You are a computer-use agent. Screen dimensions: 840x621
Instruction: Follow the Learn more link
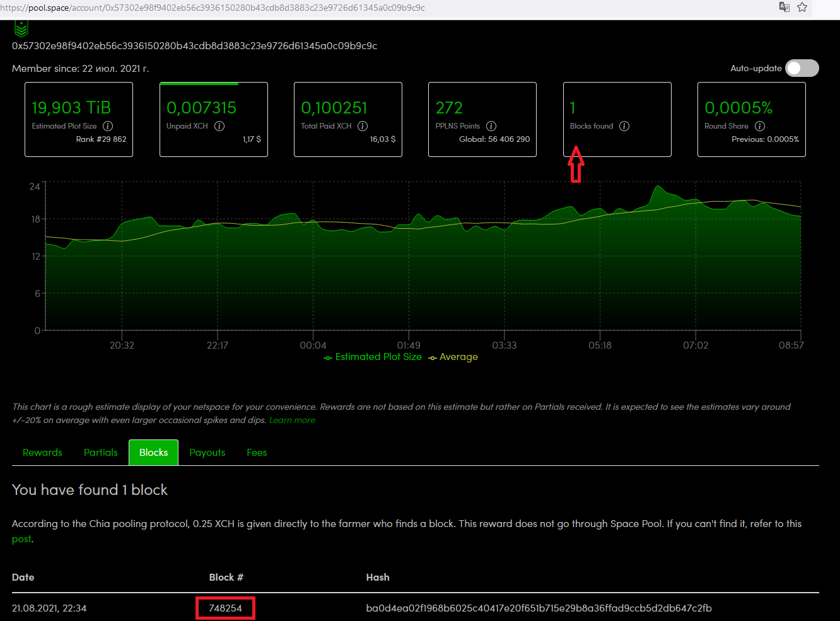292,421
